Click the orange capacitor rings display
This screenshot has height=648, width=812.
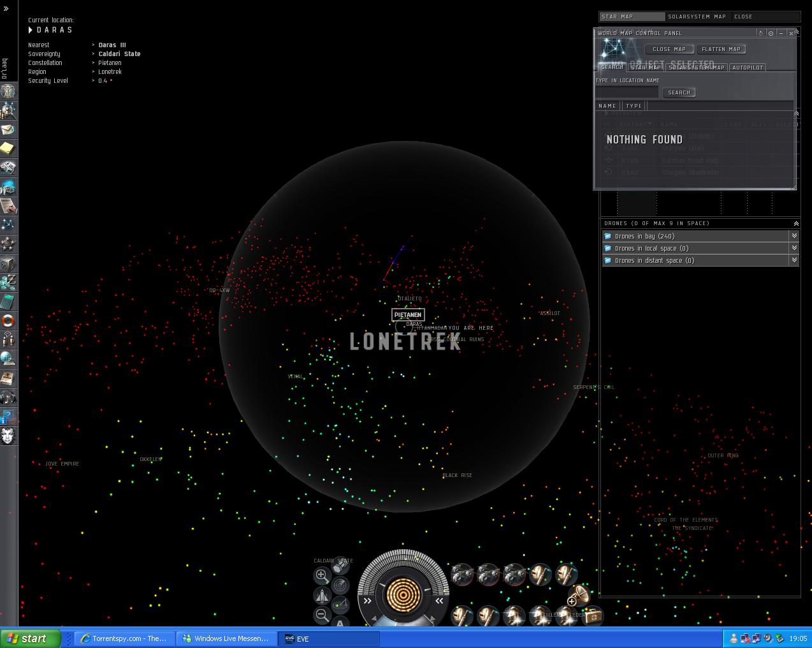pos(403,594)
